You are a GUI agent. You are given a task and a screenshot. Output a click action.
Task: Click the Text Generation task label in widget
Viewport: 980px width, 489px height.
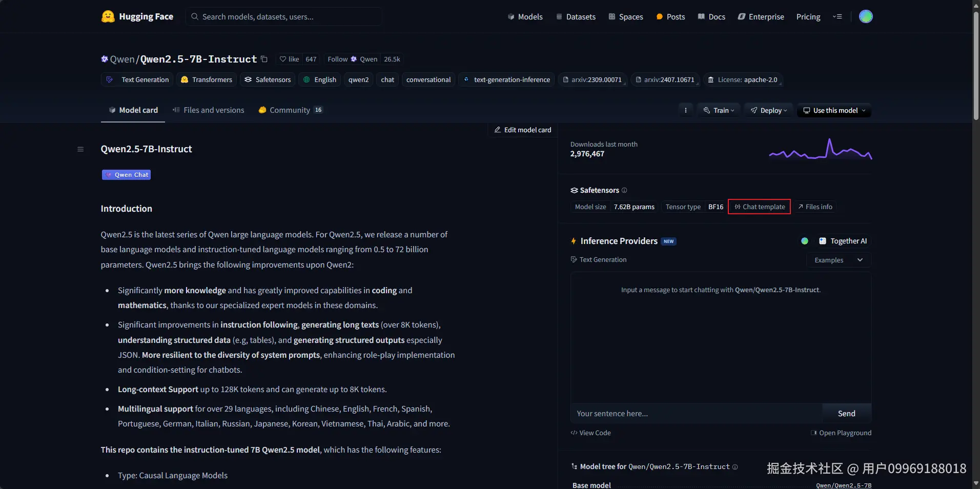pyautogui.click(x=599, y=260)
